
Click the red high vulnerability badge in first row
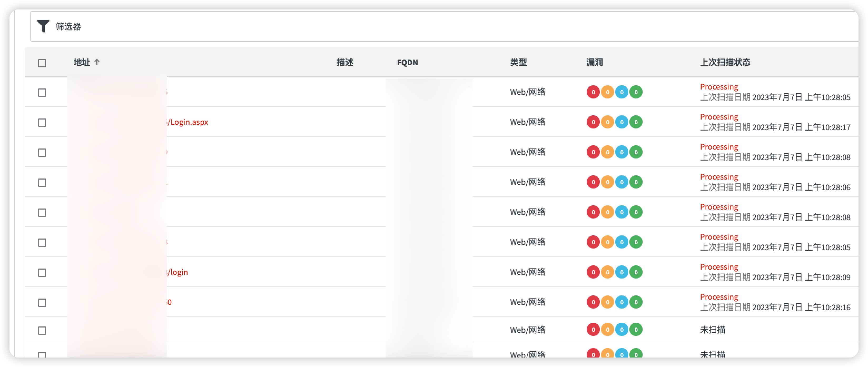pyautogui.click(x=593, y=92)
